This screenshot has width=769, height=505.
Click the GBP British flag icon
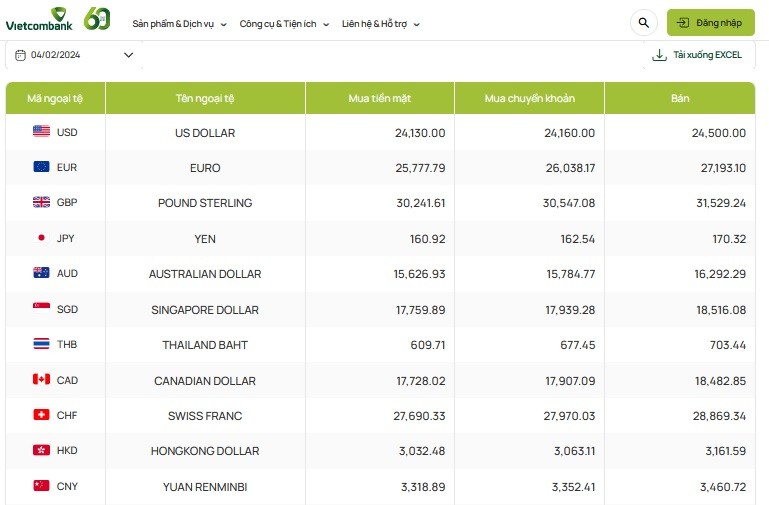(x=41, y=202)
